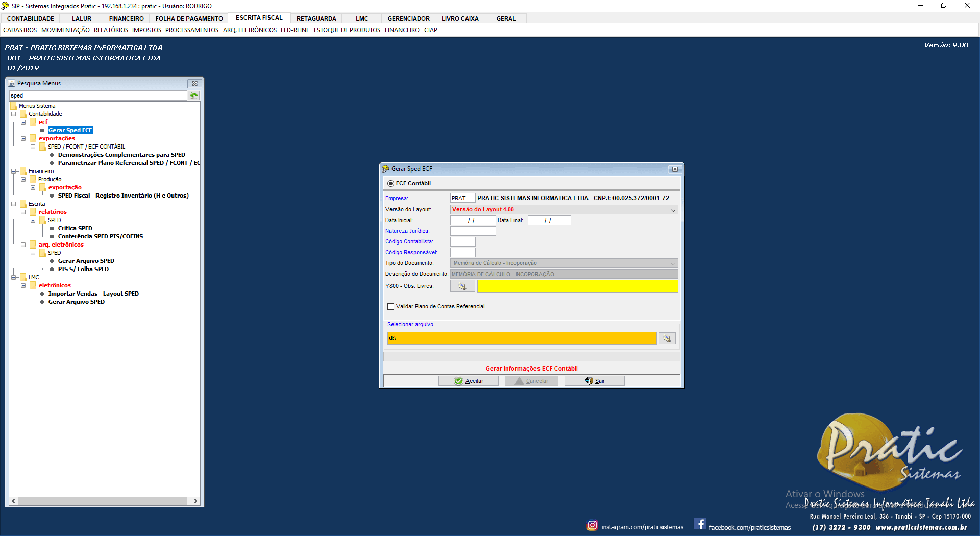Viewport: 980px width, 536px height.
Task: Collapse the Financeiro tree node
Action: [x=14, y=171]
